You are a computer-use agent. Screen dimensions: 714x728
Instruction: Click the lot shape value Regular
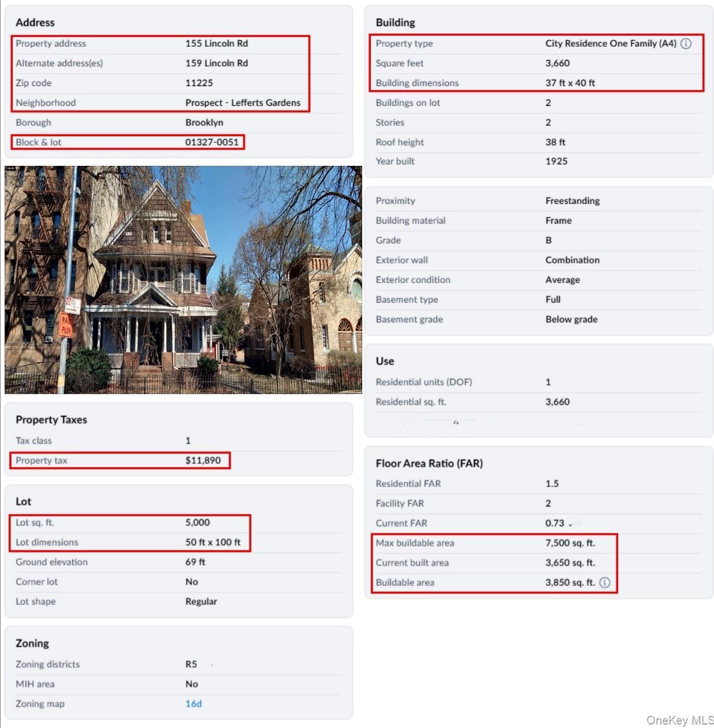coord(201,601)
